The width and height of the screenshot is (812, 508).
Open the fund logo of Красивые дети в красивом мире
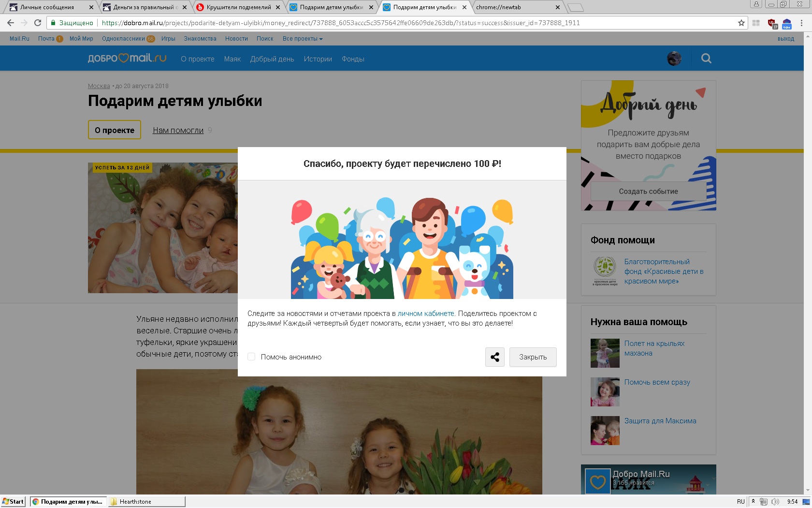[605, 271]
